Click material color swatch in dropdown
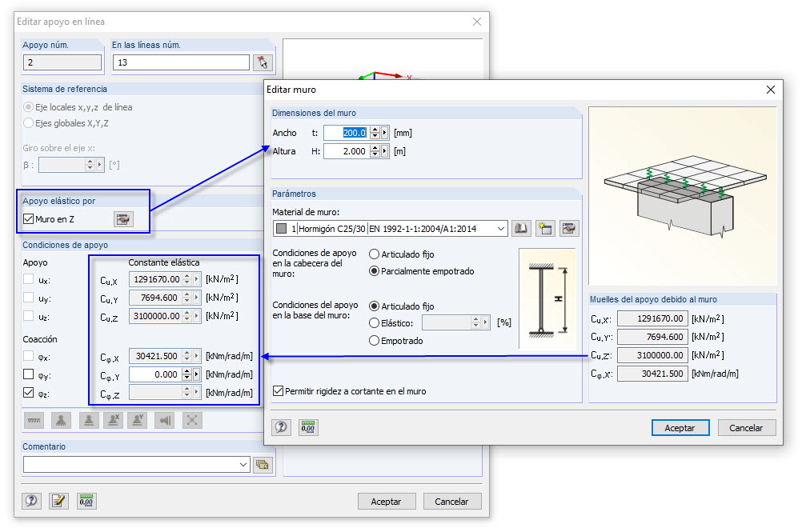The height and width of the screenshot is (532, 802). click(281, 229)
